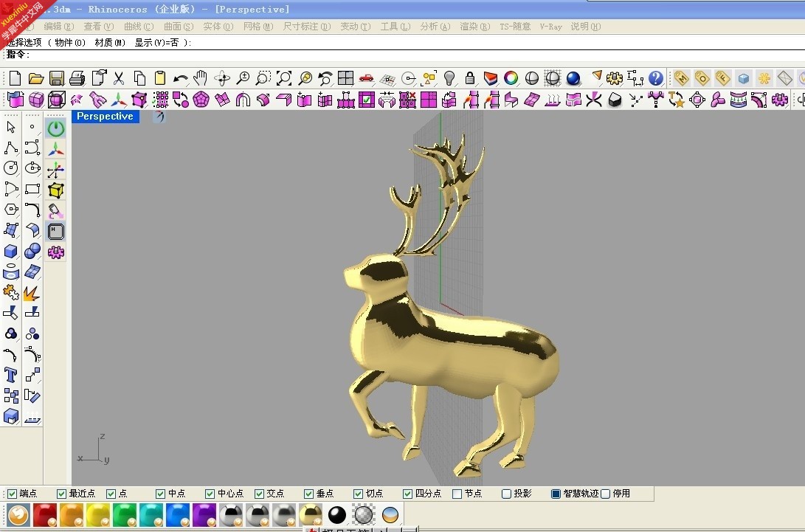Viewport: 805px width, 532px height.
Task: Select the arrow pointer tool
Action: [x=11, y=127]
